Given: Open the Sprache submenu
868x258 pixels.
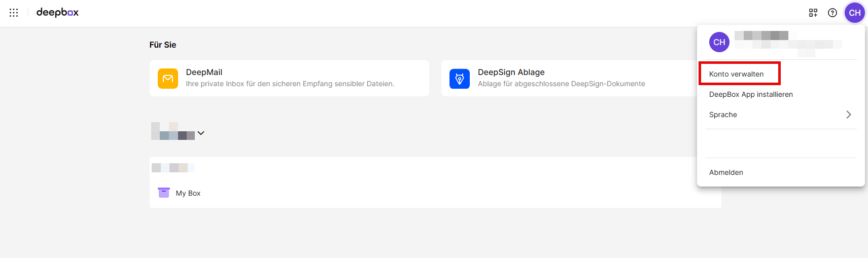Looking at the screenshot, I should pos(723,115).
